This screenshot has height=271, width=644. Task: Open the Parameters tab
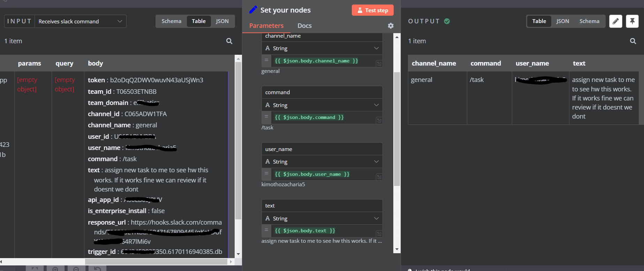coord(266,25)
